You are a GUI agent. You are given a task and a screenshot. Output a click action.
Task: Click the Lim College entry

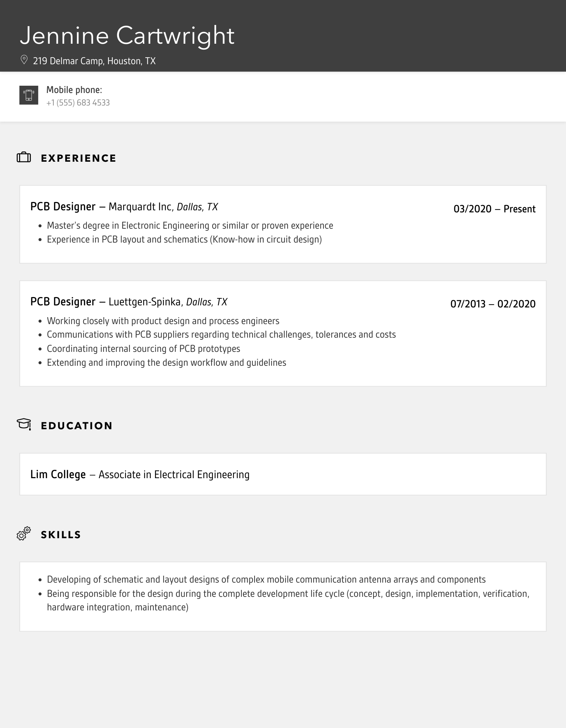[x=58, y=474]
